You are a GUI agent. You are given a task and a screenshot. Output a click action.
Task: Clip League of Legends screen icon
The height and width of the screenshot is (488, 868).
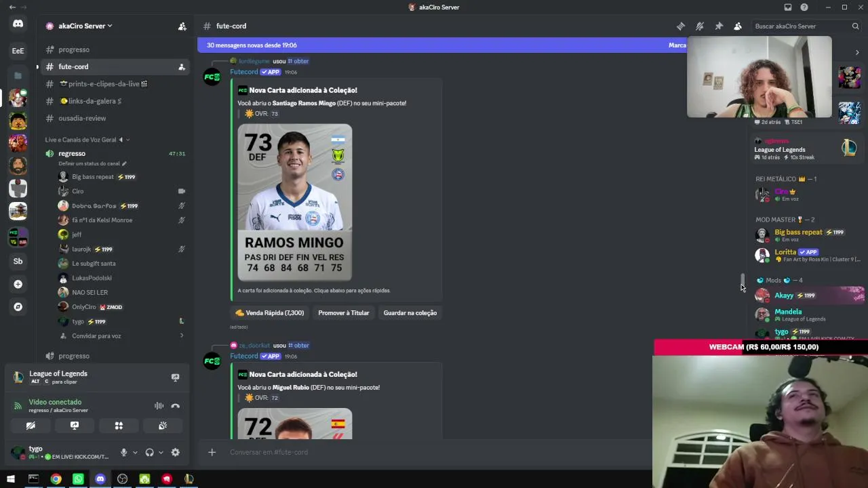coord(175,378)
